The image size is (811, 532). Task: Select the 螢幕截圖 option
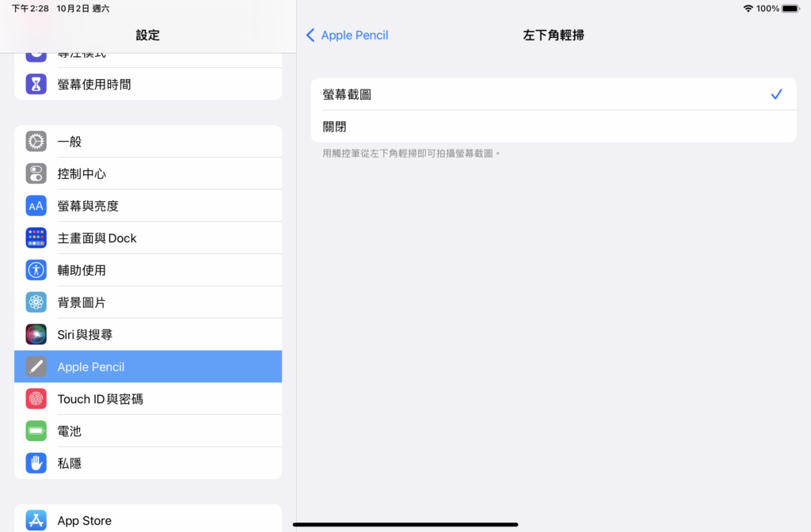(554, 94)
